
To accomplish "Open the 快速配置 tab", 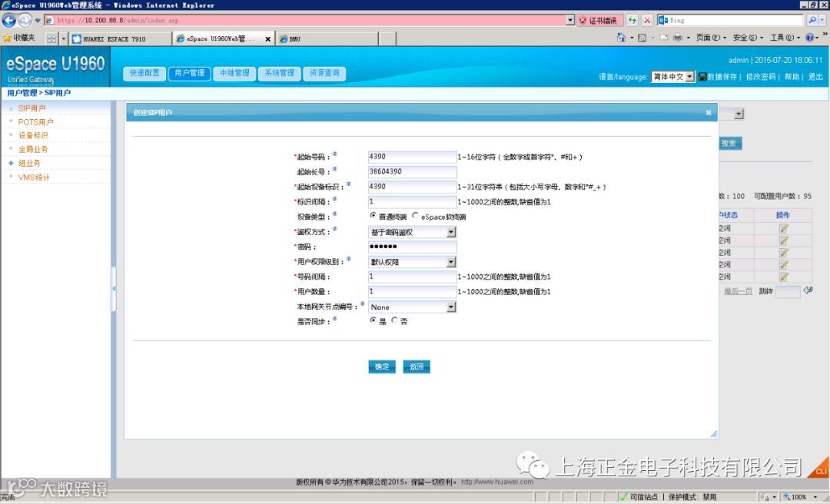I will point(144,73).
